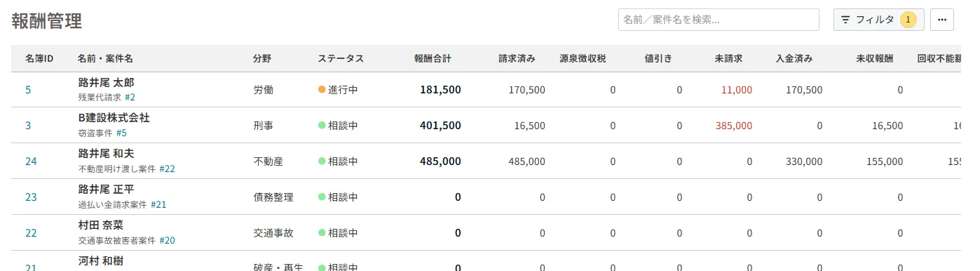The image size is (980, 271).
Task: Open roster ID 5 link
Action: point(28,90)
